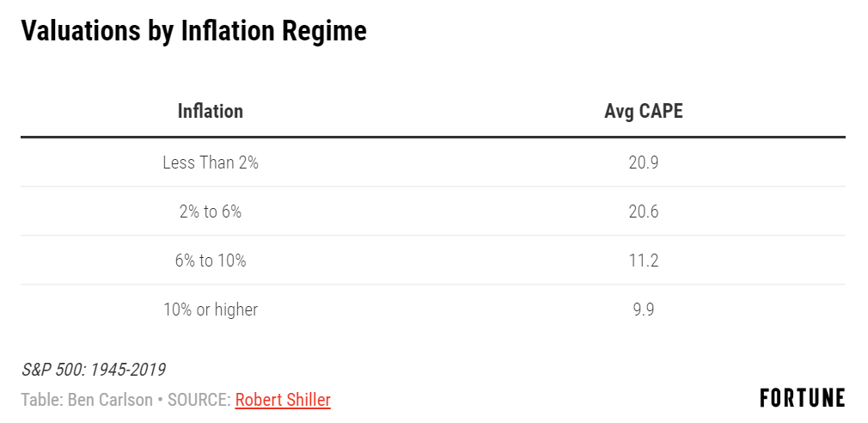Click the 6% to 10% row label
Image resolution: width=868 pixels, height=423 pixels.
tap(211, 261)
